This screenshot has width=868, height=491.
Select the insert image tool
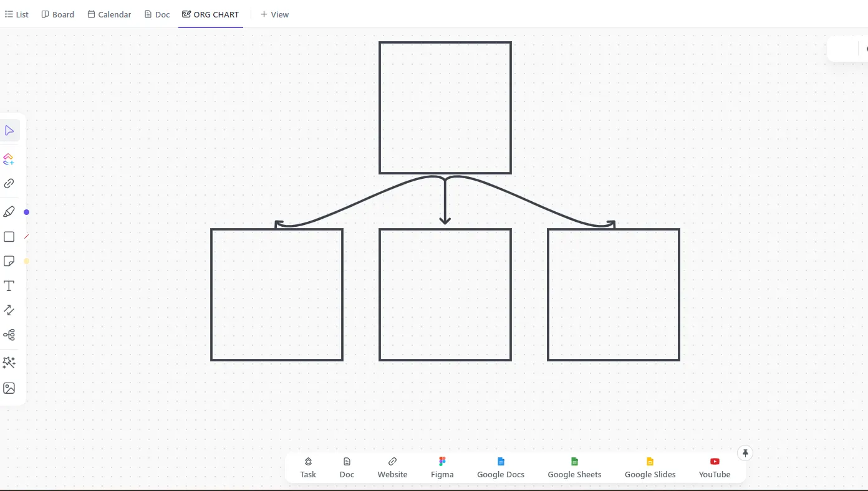[x=9, y=388]
